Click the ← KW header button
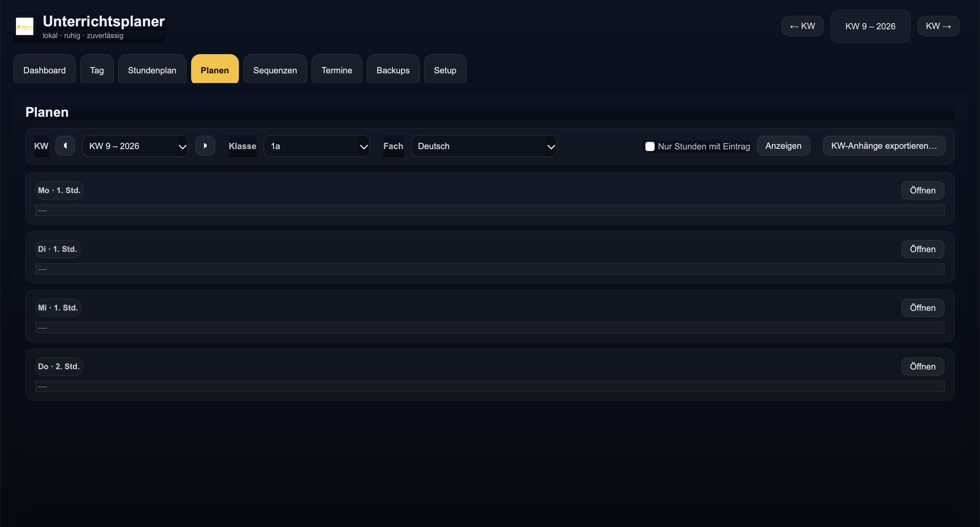The height and width of the screenshot is (527, 980). click(802, 26)
